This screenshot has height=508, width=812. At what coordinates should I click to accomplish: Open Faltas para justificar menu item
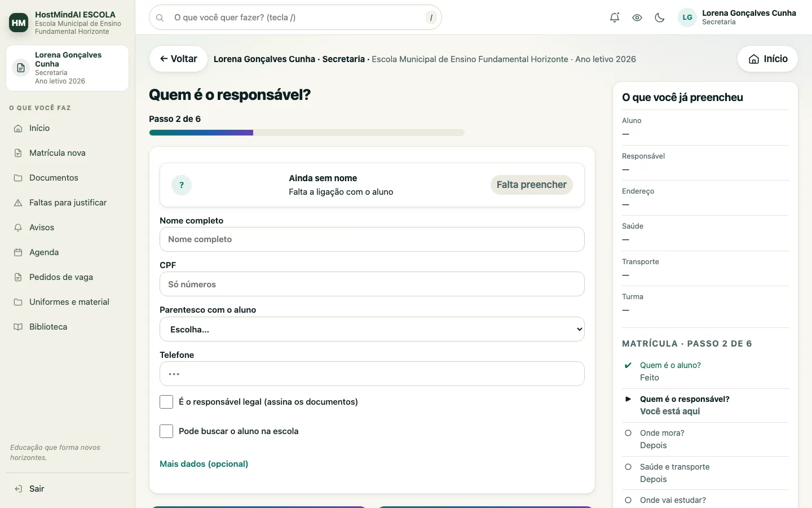pyautogui.click(x=68, y=203)
